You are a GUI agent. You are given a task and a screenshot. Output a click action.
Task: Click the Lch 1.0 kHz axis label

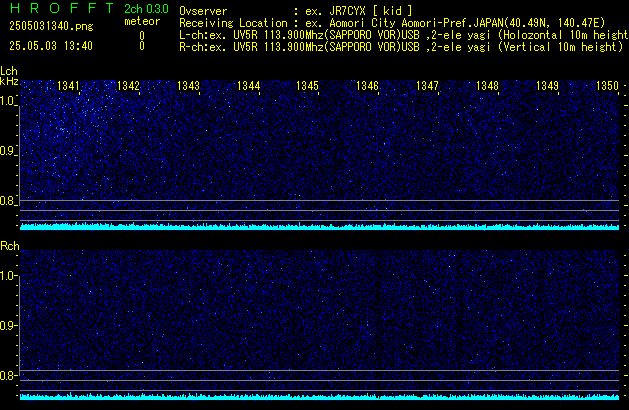8,101
